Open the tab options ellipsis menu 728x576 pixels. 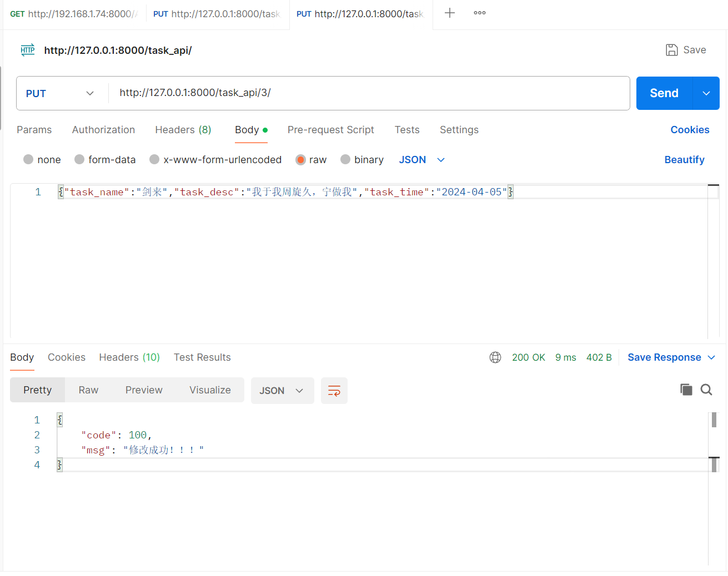coord(480,13)
